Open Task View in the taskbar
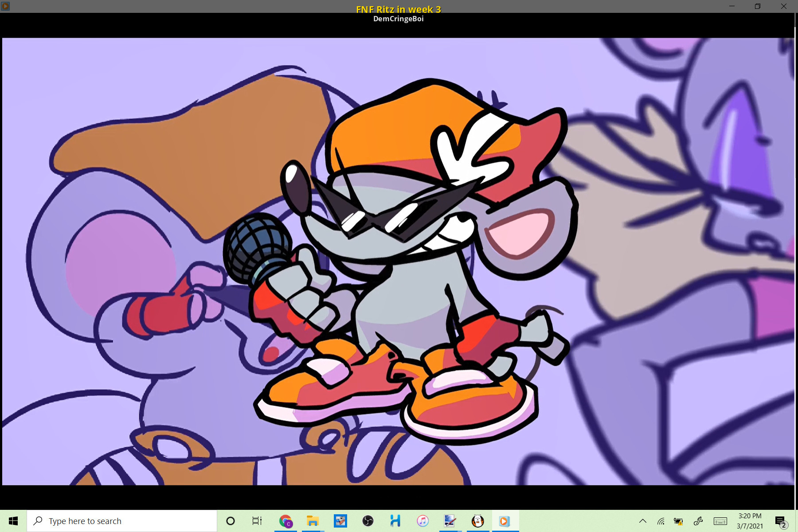The height and width of the screenshot is (532, 798). click(257, 521)
